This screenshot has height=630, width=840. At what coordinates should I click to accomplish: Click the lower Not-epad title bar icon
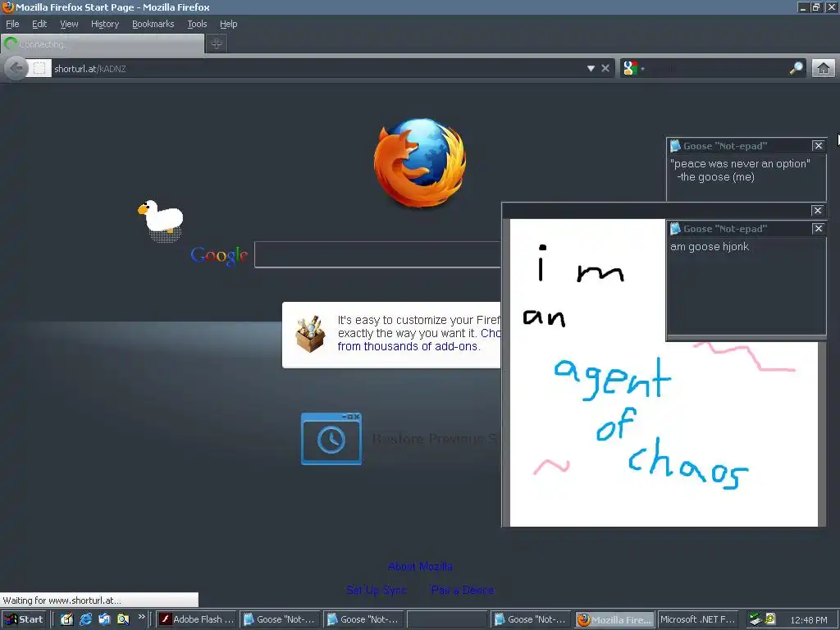675,229
